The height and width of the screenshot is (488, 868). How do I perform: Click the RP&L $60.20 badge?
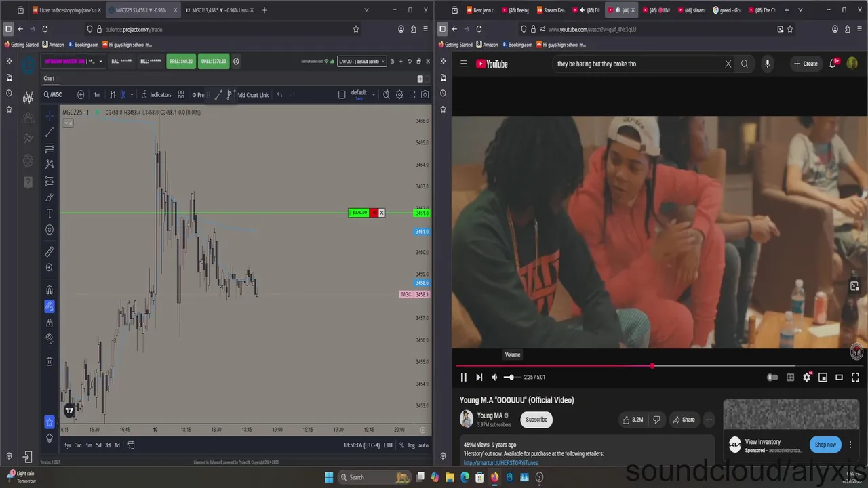point(181,61)
